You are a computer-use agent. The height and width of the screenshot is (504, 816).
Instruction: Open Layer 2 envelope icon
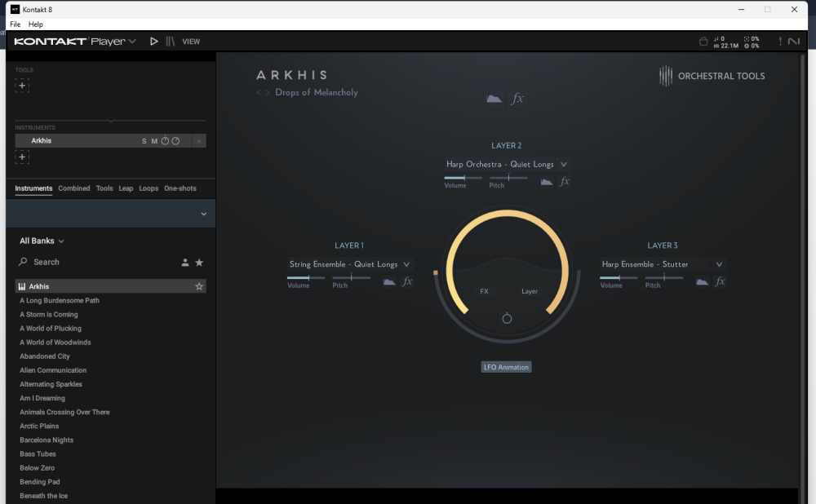[546, 182]
